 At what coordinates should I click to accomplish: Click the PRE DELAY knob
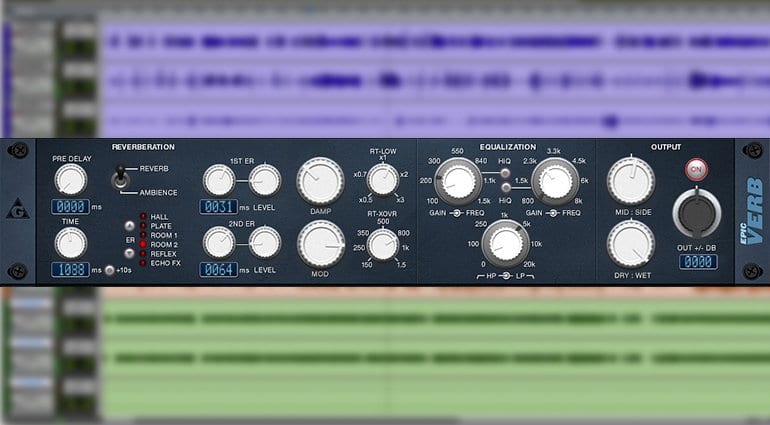tap(71, 180)
